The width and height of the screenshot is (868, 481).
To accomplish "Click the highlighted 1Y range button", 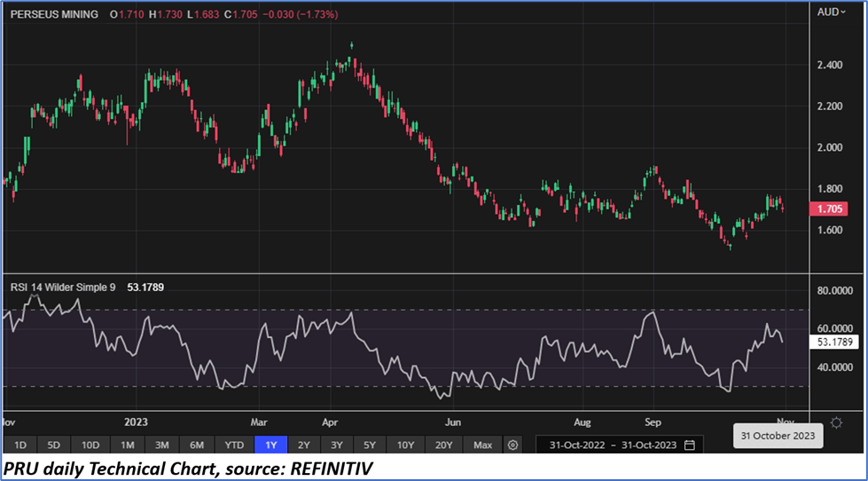I will point(270,445).
